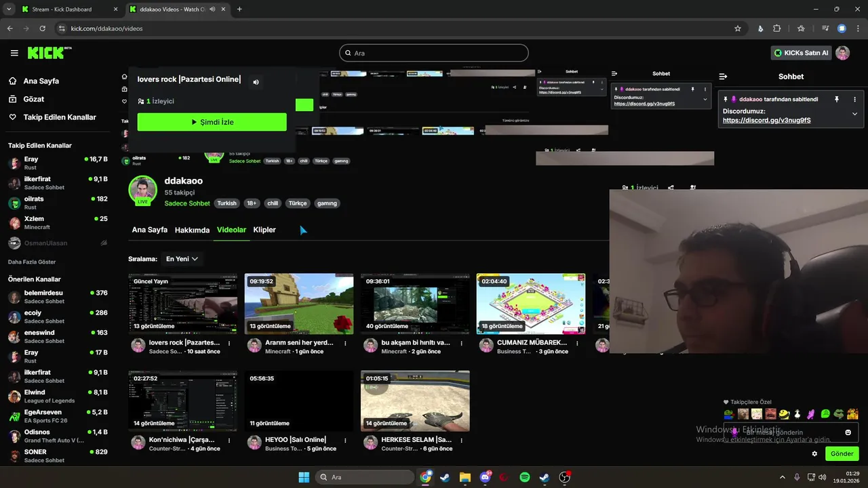Select the Turkish tag
This screenshot has height=488, width=868.
[226, 203]
